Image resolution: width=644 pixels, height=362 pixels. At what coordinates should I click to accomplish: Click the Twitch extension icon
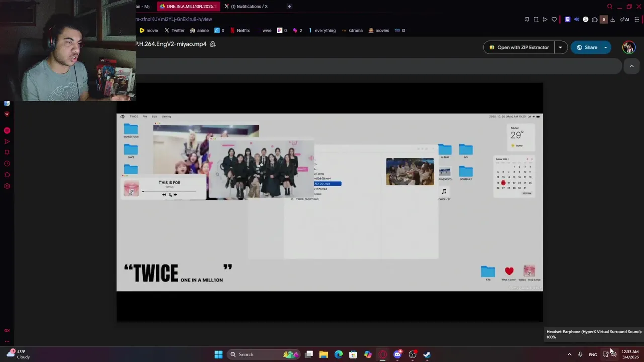568,19
